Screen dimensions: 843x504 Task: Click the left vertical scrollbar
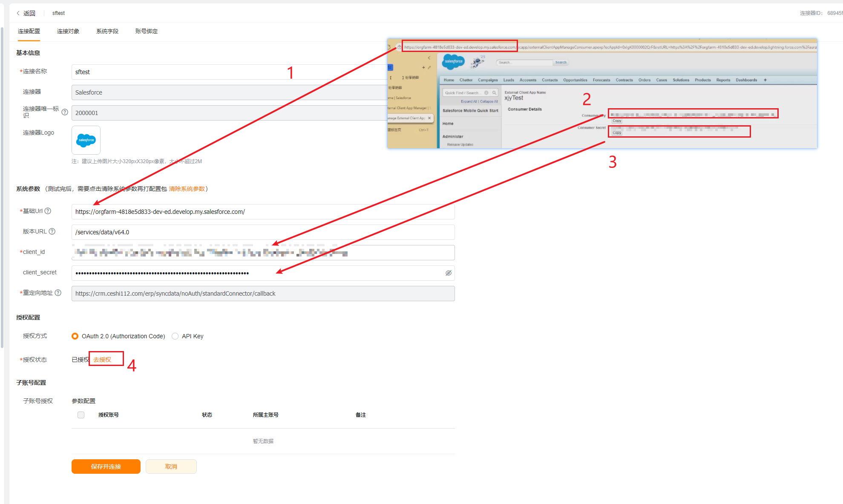2,187
